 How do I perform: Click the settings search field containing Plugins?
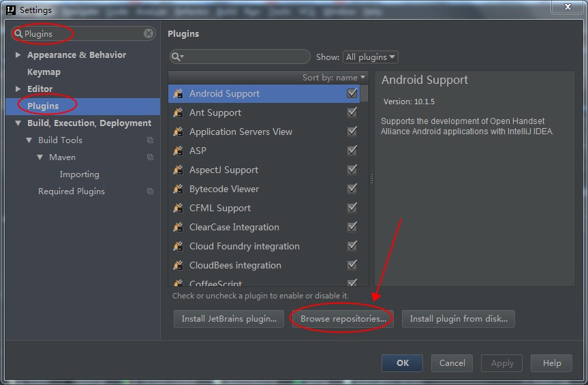(x=84, y=34)
